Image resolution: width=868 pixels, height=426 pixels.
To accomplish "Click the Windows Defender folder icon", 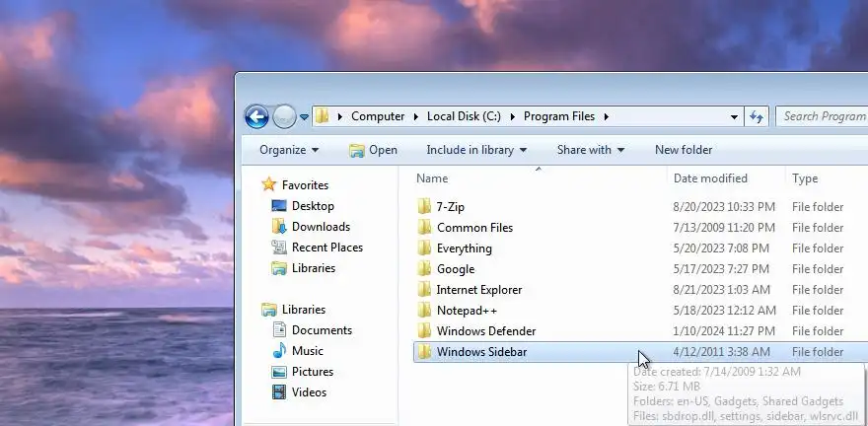I will [x=424, y=331].
